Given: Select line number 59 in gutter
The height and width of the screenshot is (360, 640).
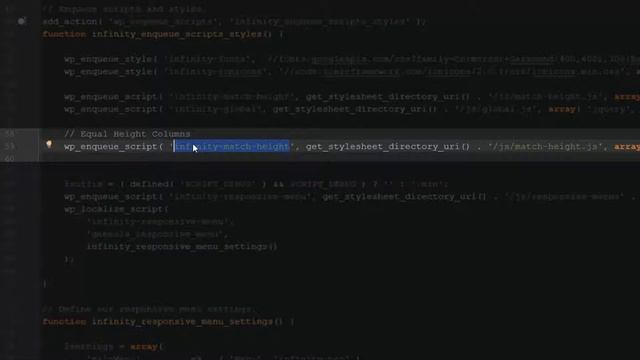Looking at the screenshot, I should [x=9, y=146].
